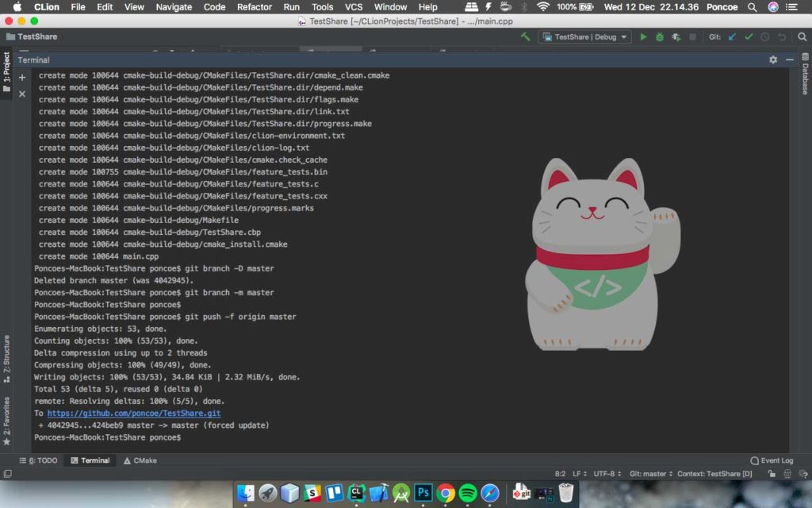
Task: Change UTF-8 file encoding in status bar
Action: [x=607, y=474]
